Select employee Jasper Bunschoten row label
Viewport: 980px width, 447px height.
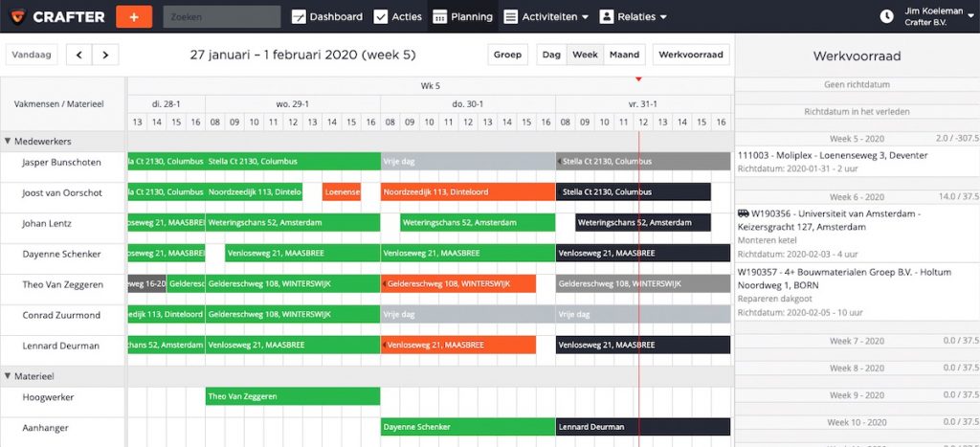tap(61, 162)
